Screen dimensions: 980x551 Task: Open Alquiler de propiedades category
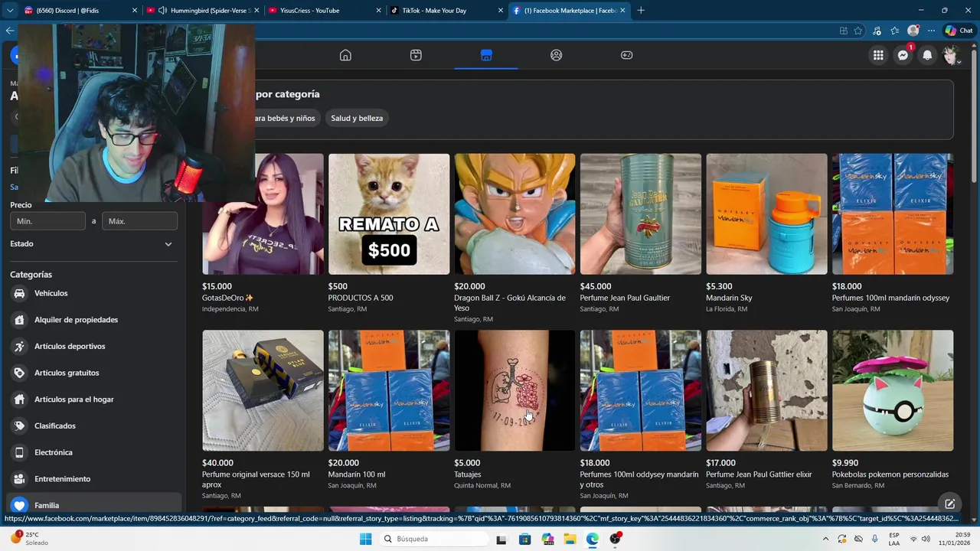(x=96, y=320)
